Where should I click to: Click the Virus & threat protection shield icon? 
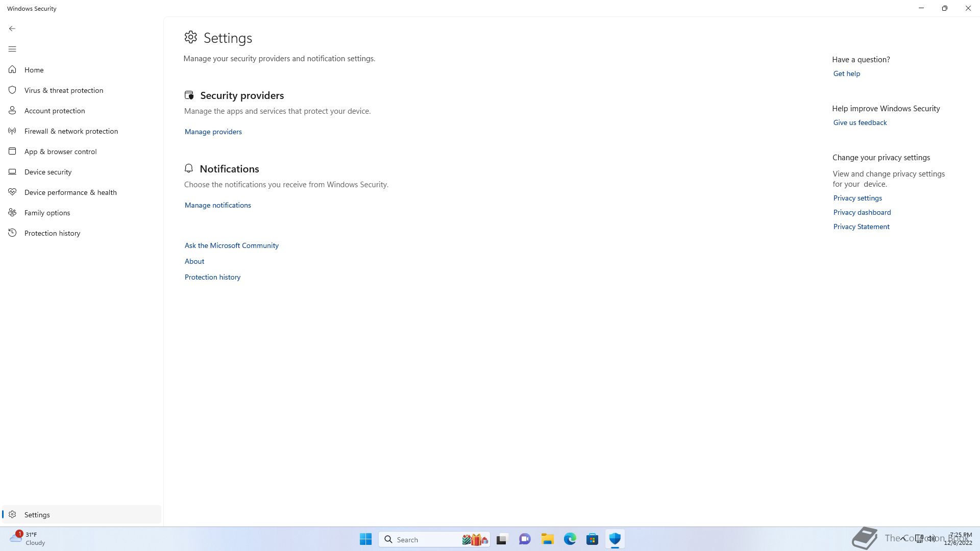point(12,90)
